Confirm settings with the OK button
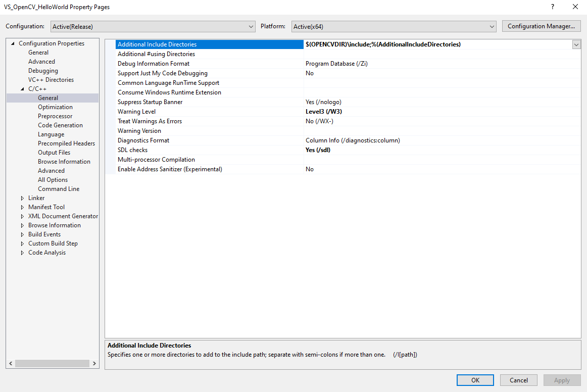587x392 pixels. point(475,380)
